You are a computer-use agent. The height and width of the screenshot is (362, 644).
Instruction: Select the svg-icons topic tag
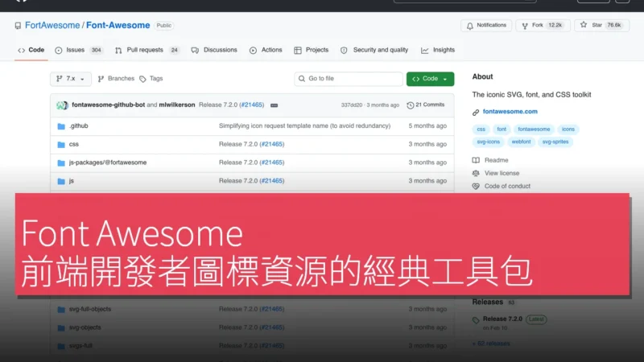pos(489,142)
